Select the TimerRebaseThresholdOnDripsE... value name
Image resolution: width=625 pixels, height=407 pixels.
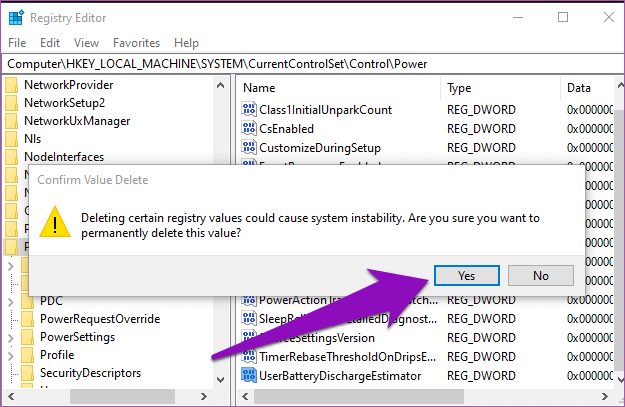[347, 357]
